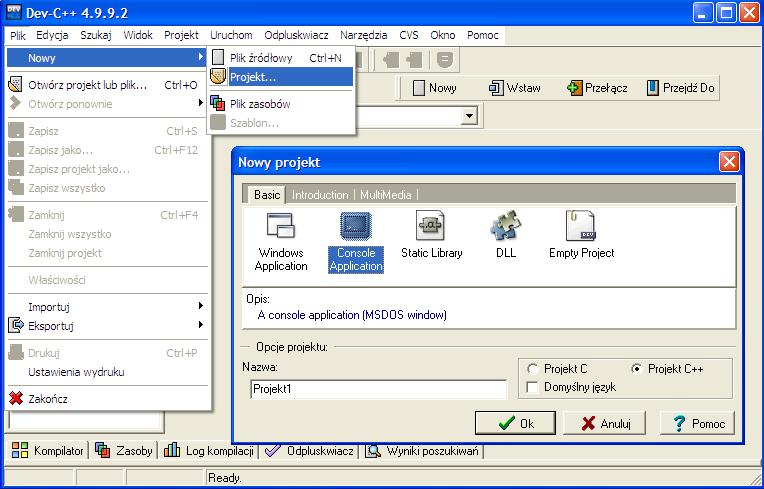Choose Zakończ from the Plik menu
This screenshot has height=489, width=764.
pyautogui.click(x=108, y=398)
